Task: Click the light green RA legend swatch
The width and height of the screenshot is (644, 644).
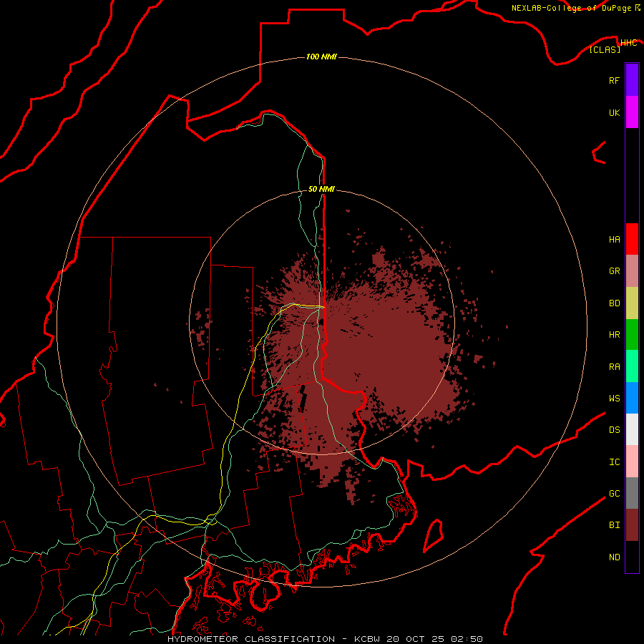Action: [632, 366]
